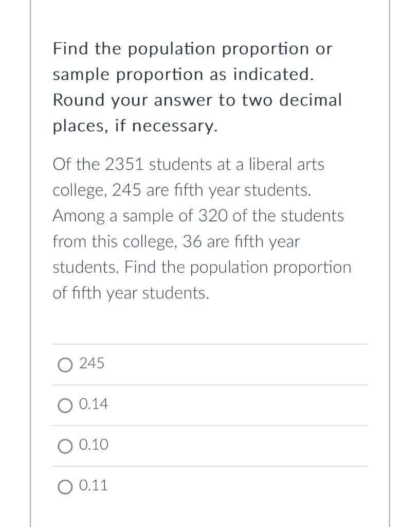
Task: Click the "0.10" answer option label
Action: point(94,445)
